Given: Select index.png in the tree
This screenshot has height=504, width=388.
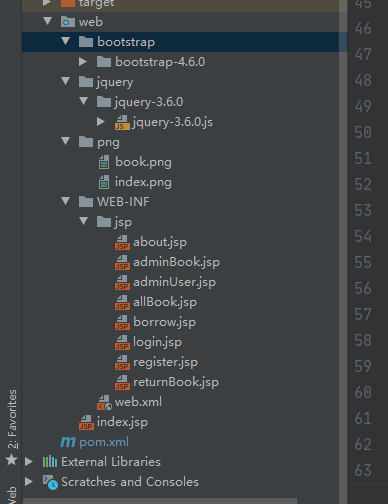Looking at the screenshot, I should point(143,182).
